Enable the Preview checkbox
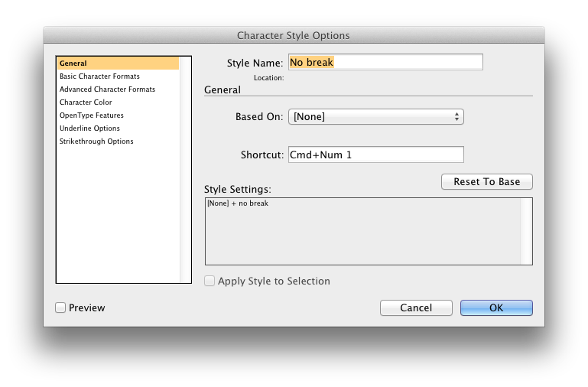Viewport: 588px width, 387px height. 60,307
